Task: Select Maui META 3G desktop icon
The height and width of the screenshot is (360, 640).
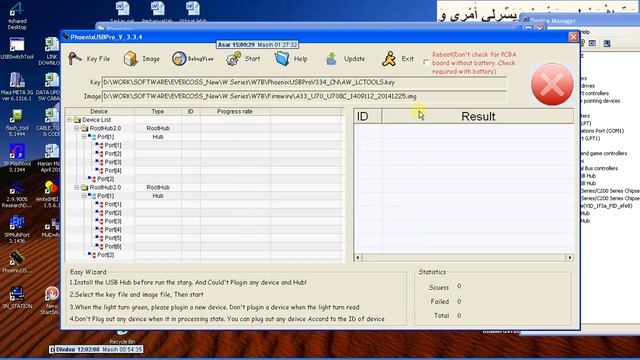Action: coord(17,86)
